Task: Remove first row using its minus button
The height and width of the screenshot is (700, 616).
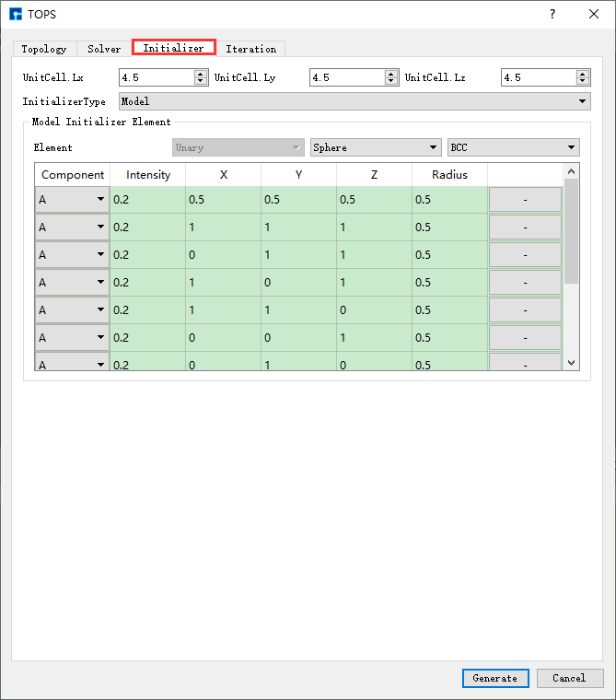Action: point(524,199)
